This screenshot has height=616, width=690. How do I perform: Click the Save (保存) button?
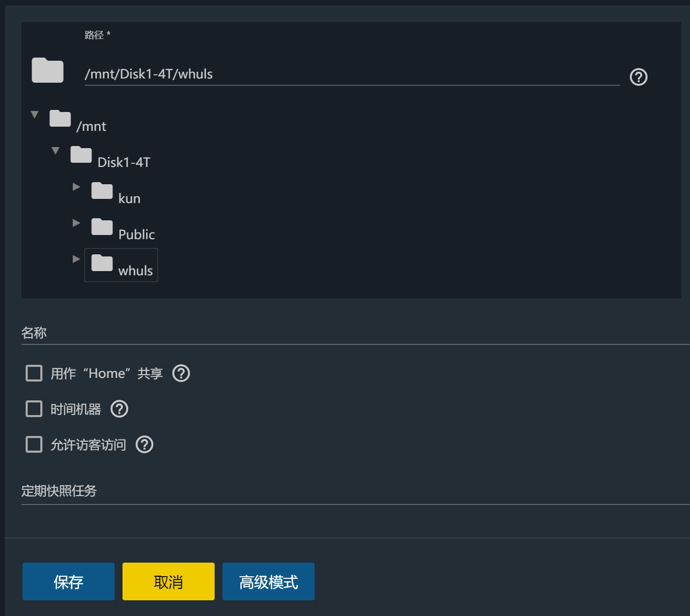pos(69,581)
